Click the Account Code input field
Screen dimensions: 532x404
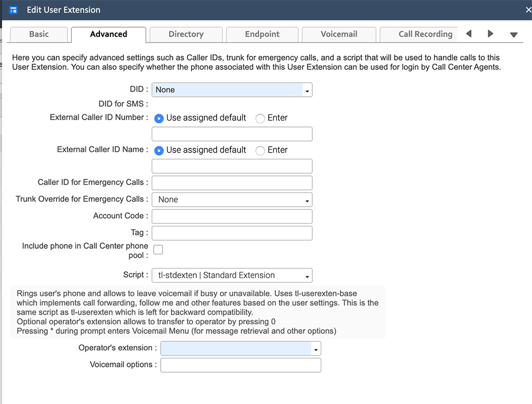pyautogui.click(x=231, y=216)
